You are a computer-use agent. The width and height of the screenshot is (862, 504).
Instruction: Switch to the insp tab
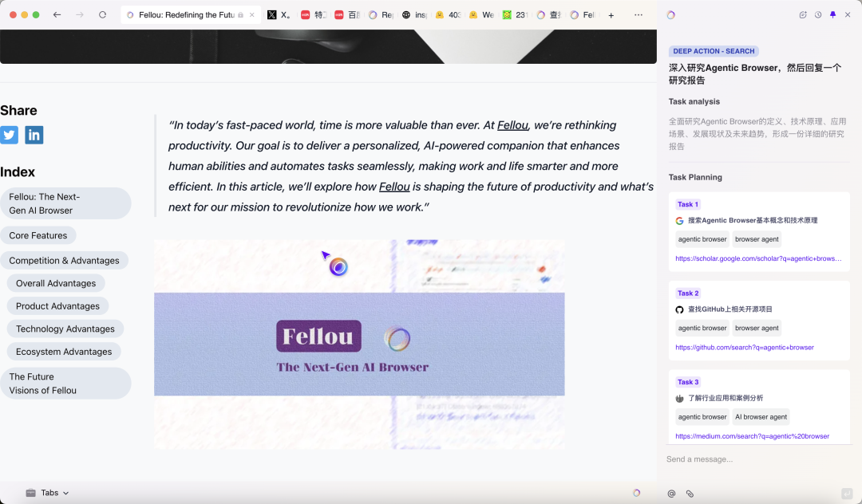tap(414, 15)
